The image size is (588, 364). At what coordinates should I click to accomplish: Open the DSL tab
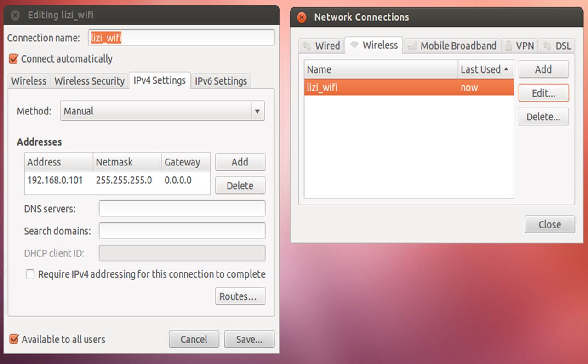(557, 46)
